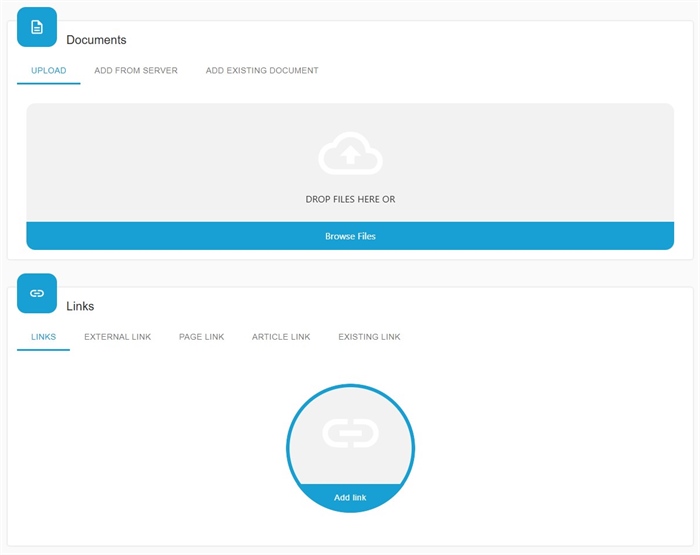Open the Existing Link tab
The height and width of the screenshot is (555, 700).
click(369, 337)
